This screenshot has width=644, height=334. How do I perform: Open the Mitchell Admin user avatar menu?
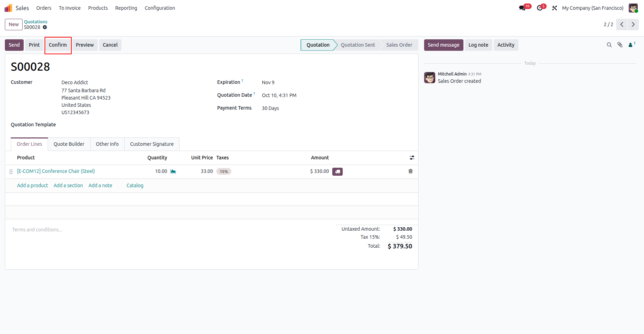tap(633, 8)
